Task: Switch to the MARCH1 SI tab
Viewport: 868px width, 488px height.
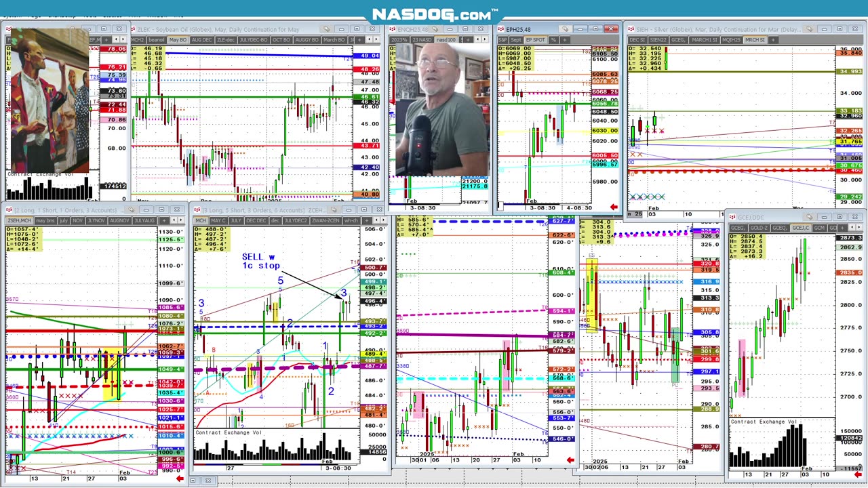Action: 705,40
